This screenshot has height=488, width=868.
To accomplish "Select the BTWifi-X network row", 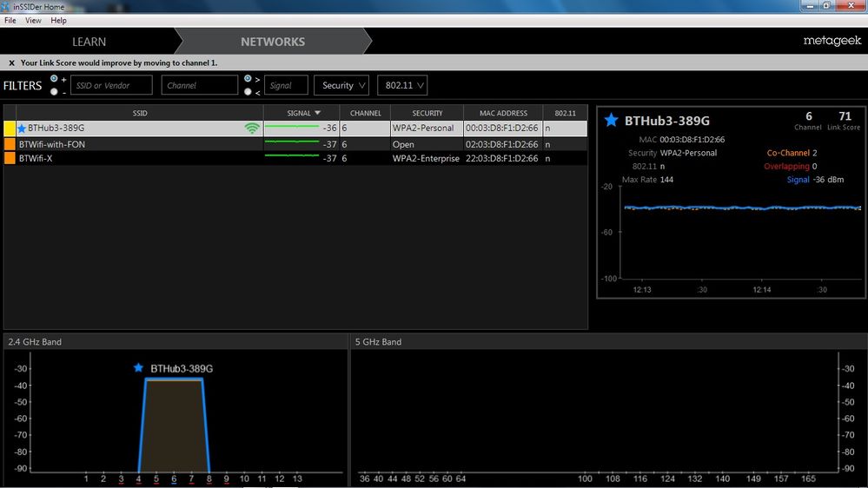I will coord(295,158).
